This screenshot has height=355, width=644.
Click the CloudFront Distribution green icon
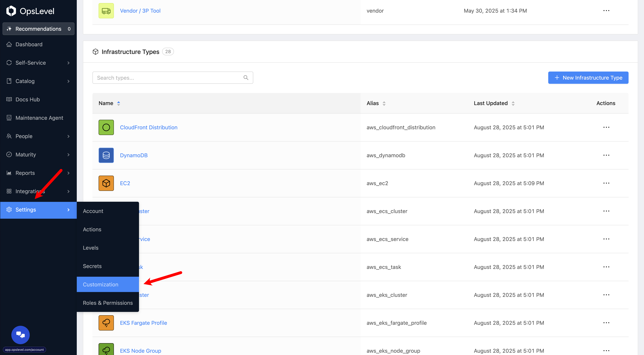106,127
